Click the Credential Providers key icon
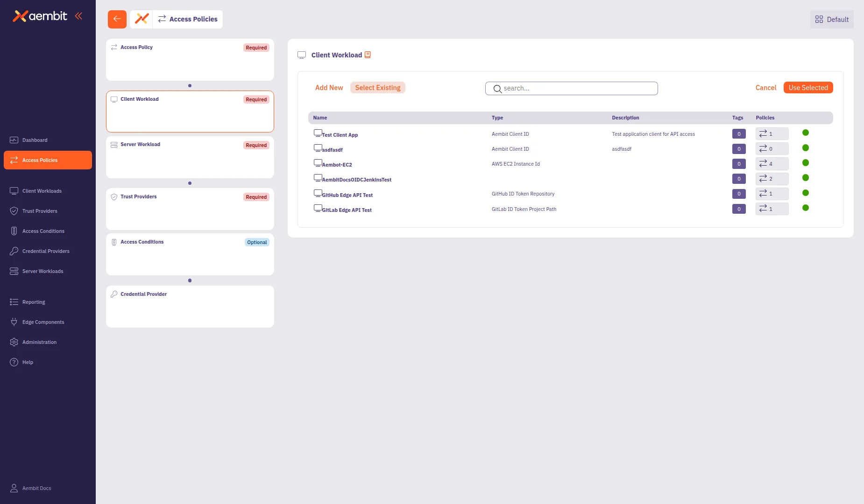This screenshot has width=864, height=504. click(14, 251)
